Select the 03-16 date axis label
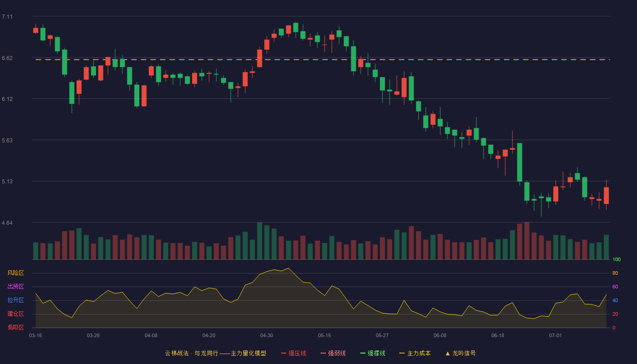 click(35, 335)
